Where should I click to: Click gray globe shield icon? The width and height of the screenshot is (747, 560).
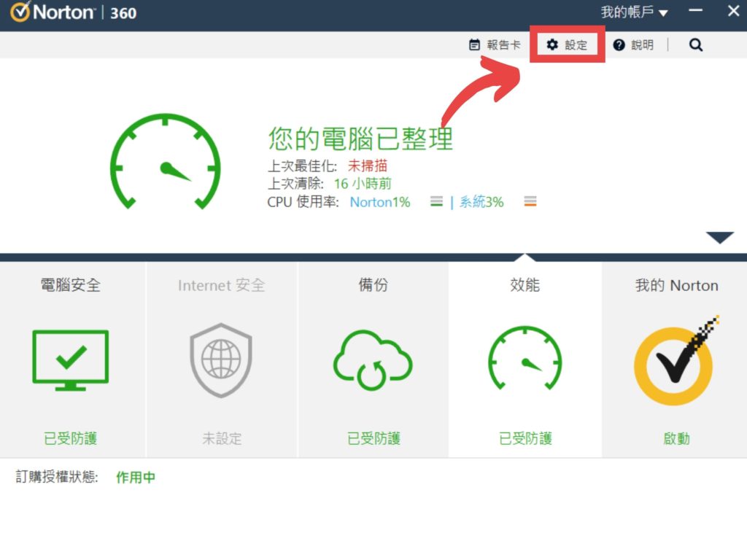[x=221, y=360]
